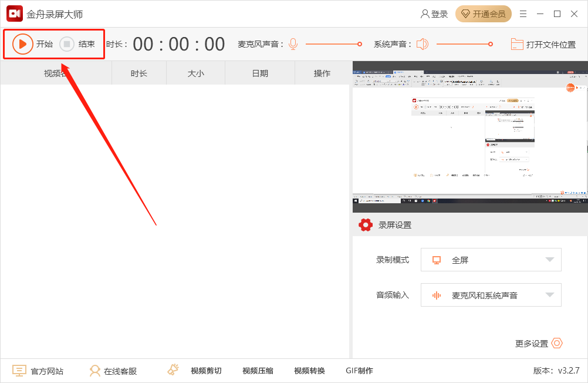Viewport: 588px width, 383px height.
Task: Click the 开始 label
Action: tap(45, 44)
